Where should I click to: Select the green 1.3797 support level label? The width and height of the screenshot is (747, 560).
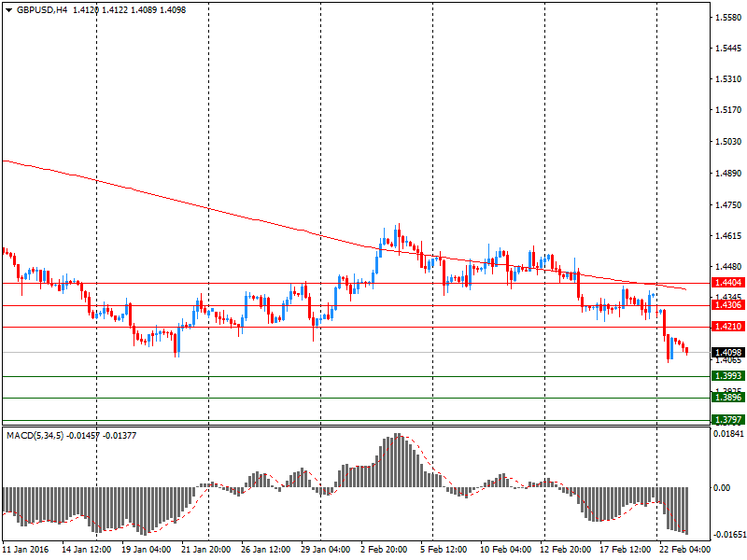[728, 419]
